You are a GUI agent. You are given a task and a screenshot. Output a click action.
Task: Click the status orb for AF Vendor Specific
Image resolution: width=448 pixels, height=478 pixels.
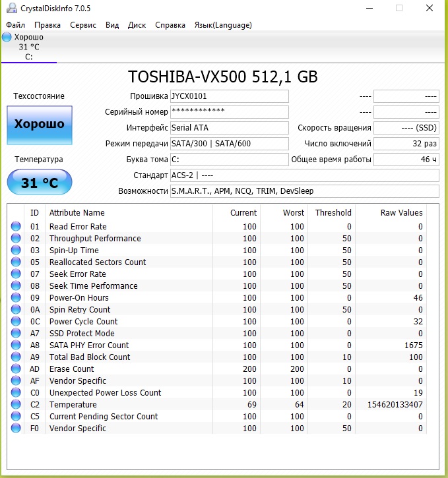(16, 381)
